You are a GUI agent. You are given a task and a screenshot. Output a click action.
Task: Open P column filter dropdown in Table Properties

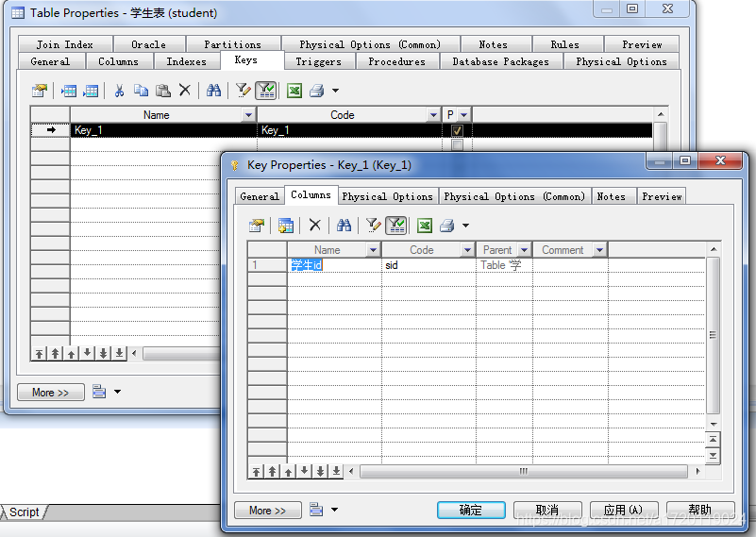[463, 115]
